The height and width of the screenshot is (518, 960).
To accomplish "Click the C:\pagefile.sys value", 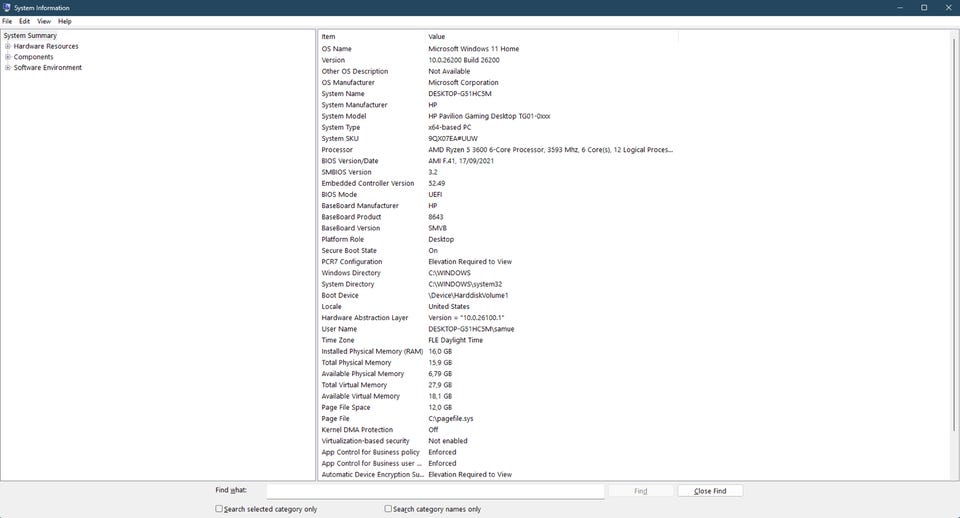I will pos(451,419).
